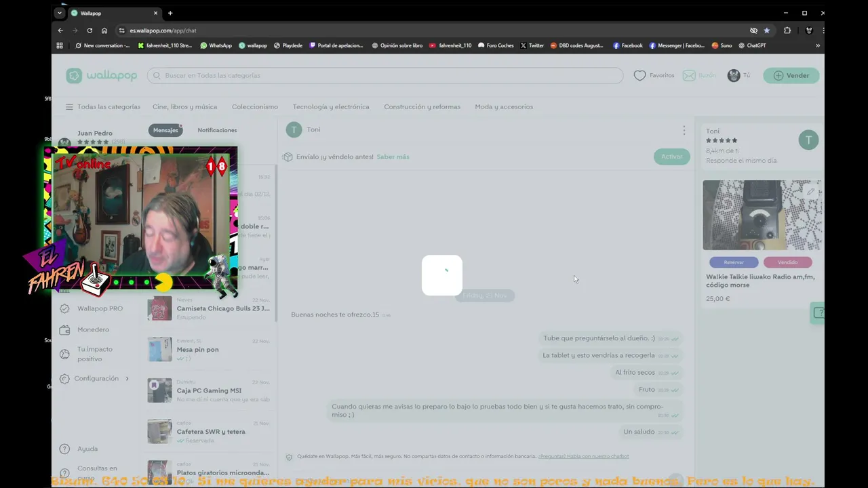The image size is (868, 488).
Task: Open the Foro Coches bookmark
Action: (496, 45)
